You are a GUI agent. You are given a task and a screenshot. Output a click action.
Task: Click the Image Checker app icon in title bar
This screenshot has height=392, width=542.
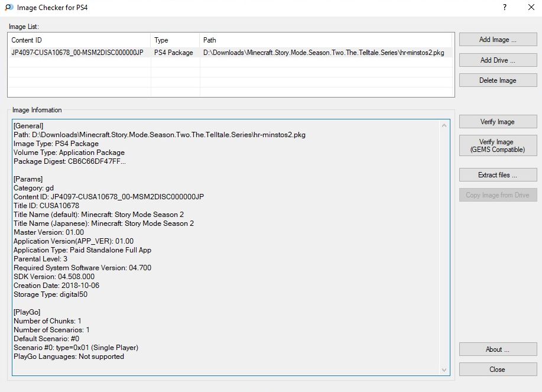(9, 7)
